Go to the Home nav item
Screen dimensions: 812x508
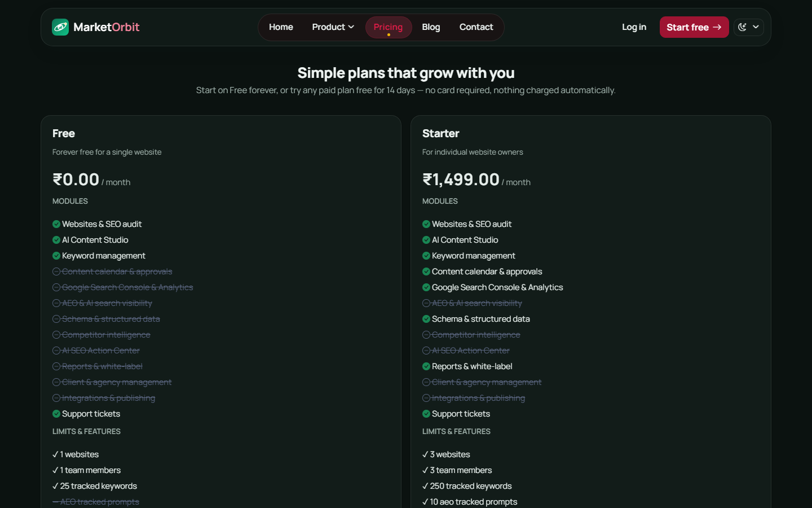(281, 27)
